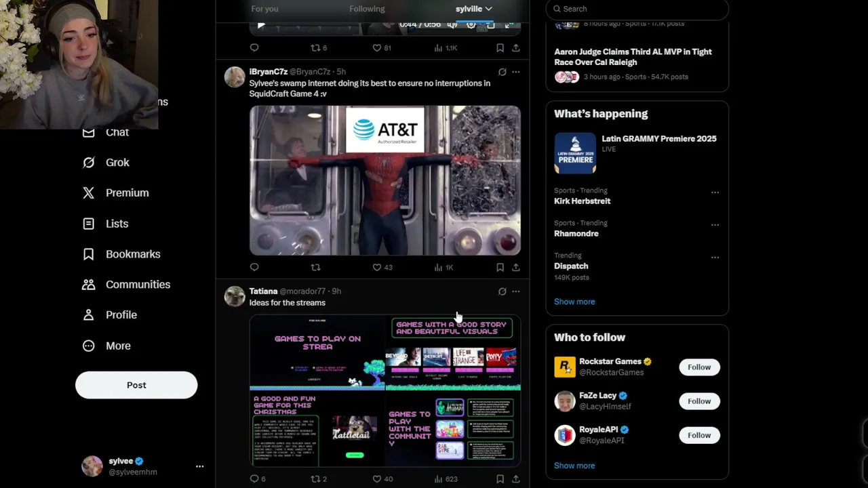Follow FaZe Lacy

[x=699, y=401]
